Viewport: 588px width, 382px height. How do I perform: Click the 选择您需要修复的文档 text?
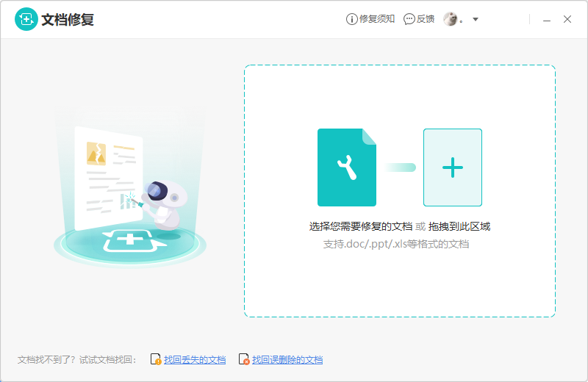(x=360, y=226)
